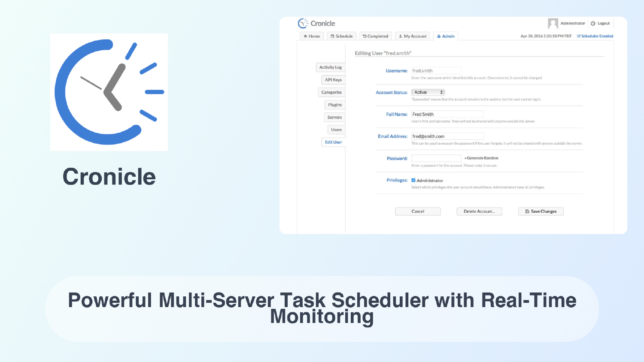Click the My Account person icon
The height and width of the screenshot is (362, 644).
(x=401, y=36)
